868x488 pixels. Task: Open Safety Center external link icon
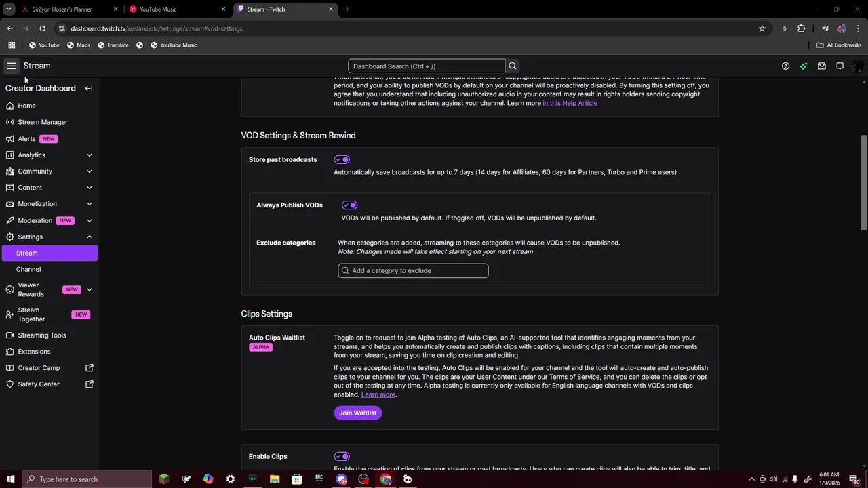(x=90, y=384)
